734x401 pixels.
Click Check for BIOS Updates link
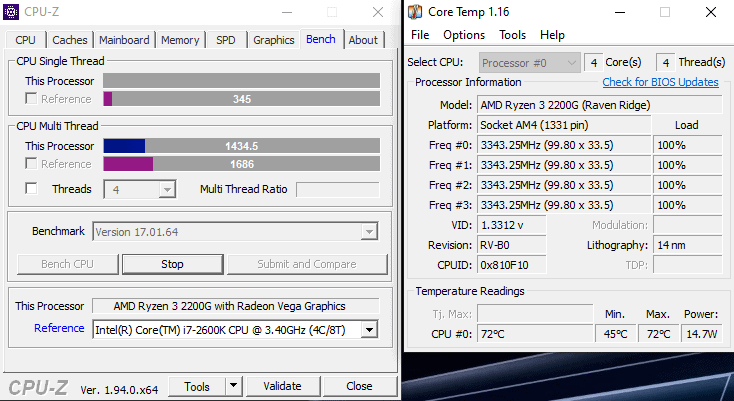click(x=660, y=82)
